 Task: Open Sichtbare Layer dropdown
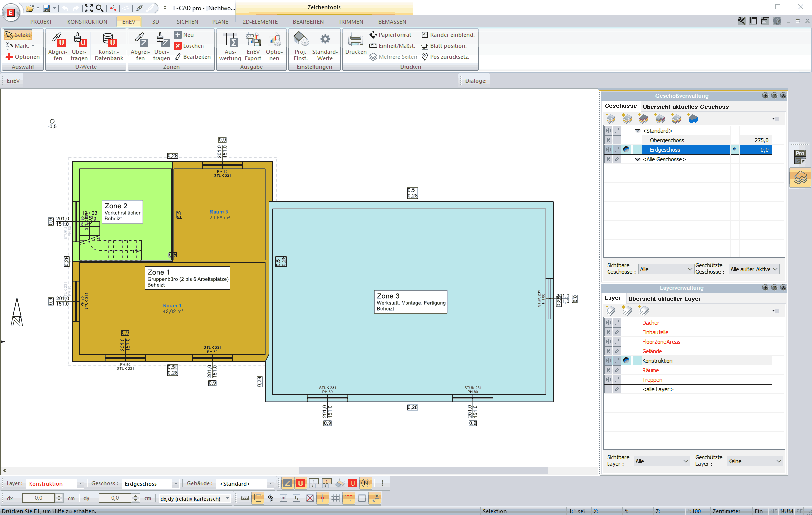[662, 461]
